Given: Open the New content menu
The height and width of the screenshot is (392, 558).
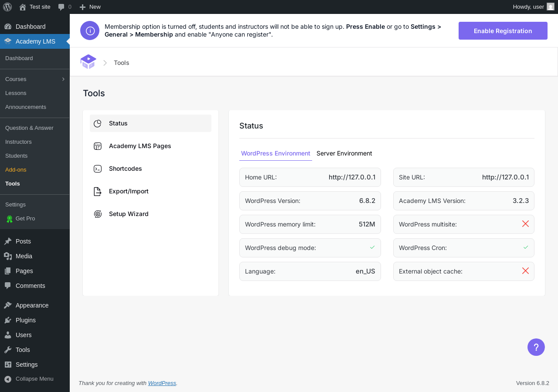Looking at the screenshot, I should [x=90, y=7].
